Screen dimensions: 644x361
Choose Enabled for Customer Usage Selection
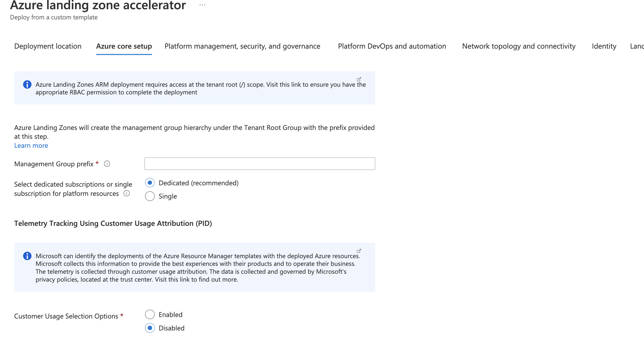(150, 314)
